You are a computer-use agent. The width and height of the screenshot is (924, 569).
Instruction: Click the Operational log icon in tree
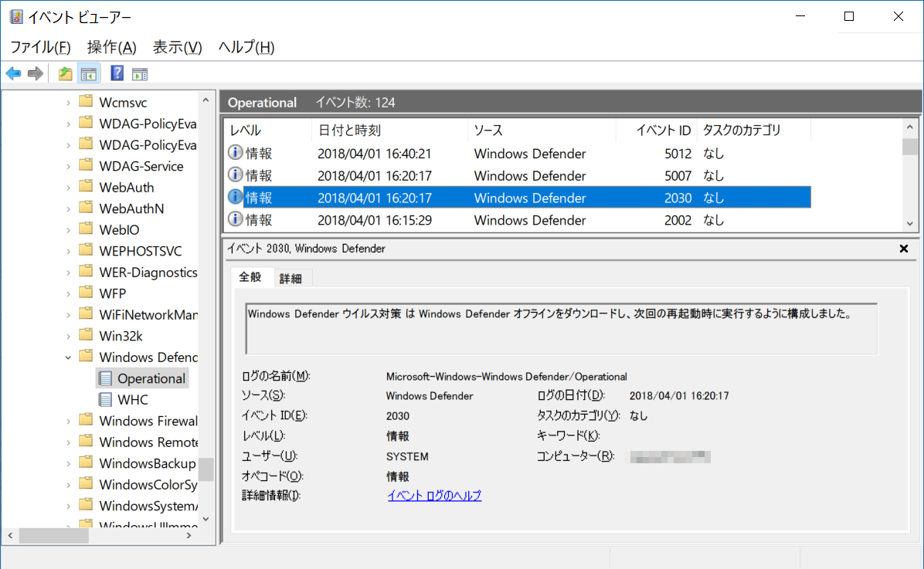(106, 378)
